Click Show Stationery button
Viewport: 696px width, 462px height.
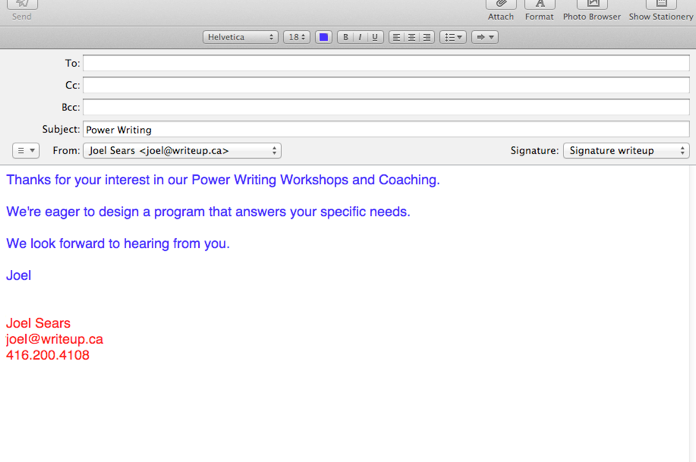point(661,4)
